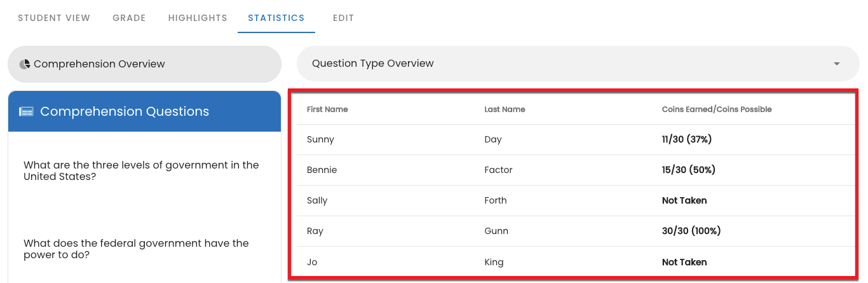Sort by Last Name column header
The height and width of the screenshot is (283, 868).
point(505,109)
